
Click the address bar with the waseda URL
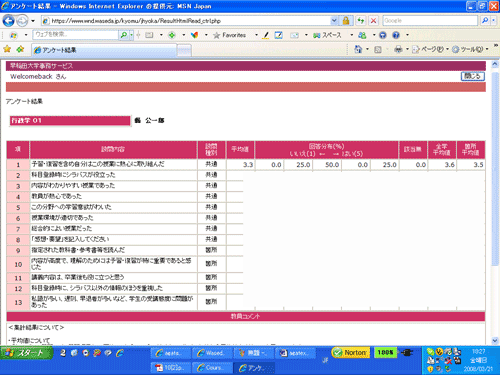coord(186,21)
